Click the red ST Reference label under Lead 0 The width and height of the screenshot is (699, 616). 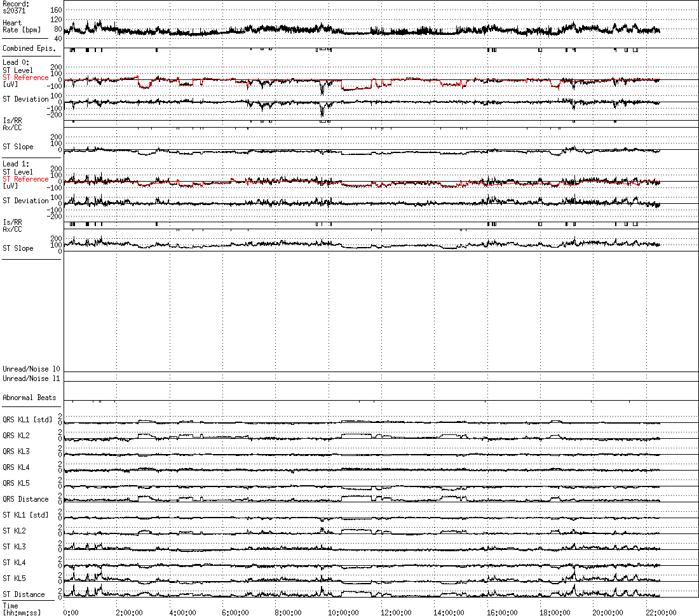[x=25, y=77]
